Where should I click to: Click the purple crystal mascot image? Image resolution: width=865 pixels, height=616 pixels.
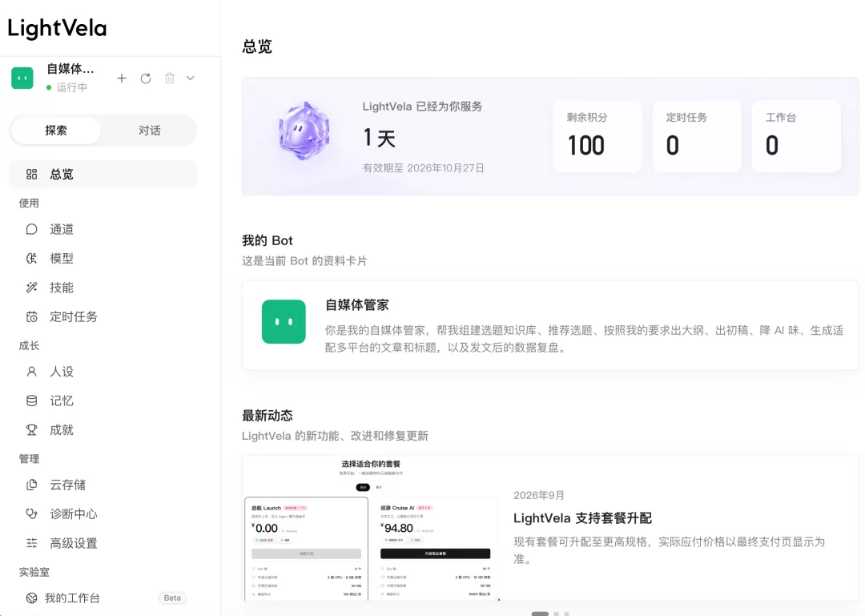[x=304, y=131]
